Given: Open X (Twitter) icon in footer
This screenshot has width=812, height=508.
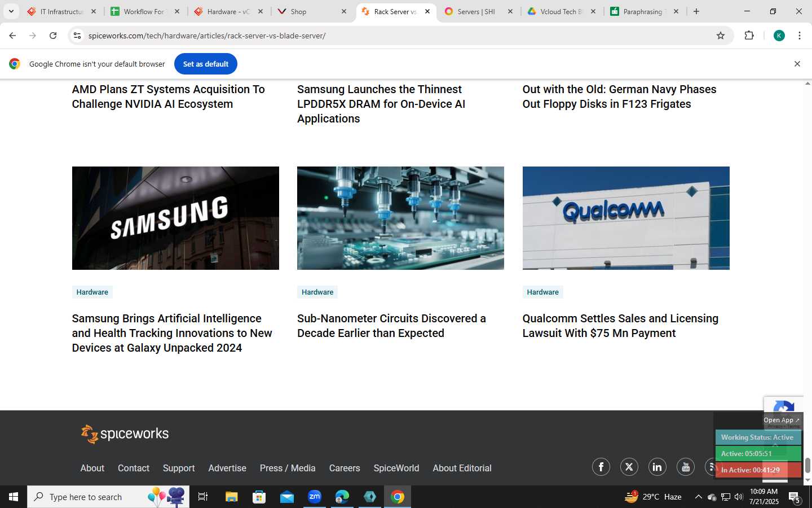Looking at the screenshot, I should pyautogui.click(x=629, y=467).
